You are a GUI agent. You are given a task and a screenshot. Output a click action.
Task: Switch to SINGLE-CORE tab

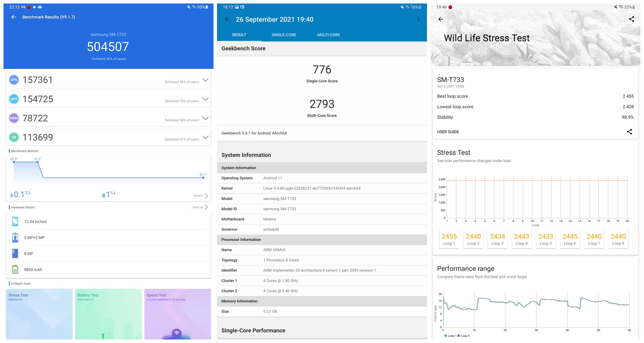[x=284, y=35]
